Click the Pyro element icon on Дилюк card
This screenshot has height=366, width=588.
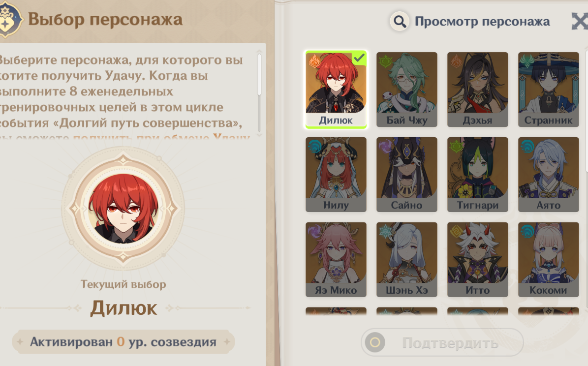[314, 61]
